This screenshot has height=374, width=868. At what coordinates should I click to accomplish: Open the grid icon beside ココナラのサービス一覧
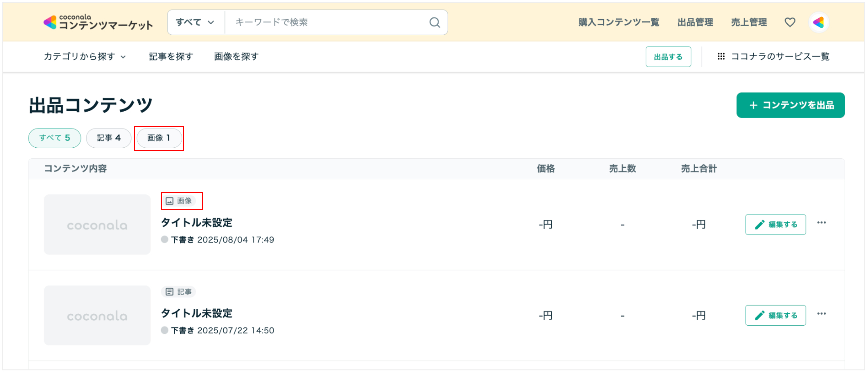[x=721, y=57]
